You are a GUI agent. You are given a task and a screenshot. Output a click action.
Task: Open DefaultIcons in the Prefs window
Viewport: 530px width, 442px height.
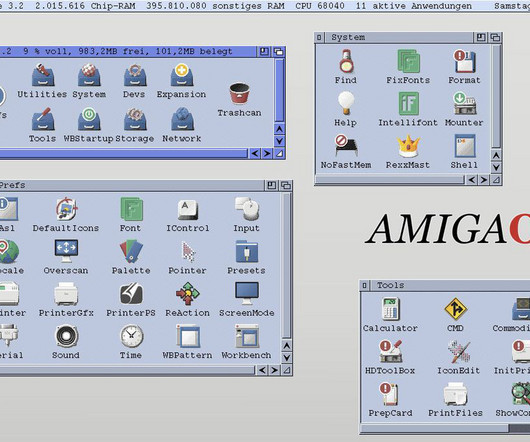[66, 209]
